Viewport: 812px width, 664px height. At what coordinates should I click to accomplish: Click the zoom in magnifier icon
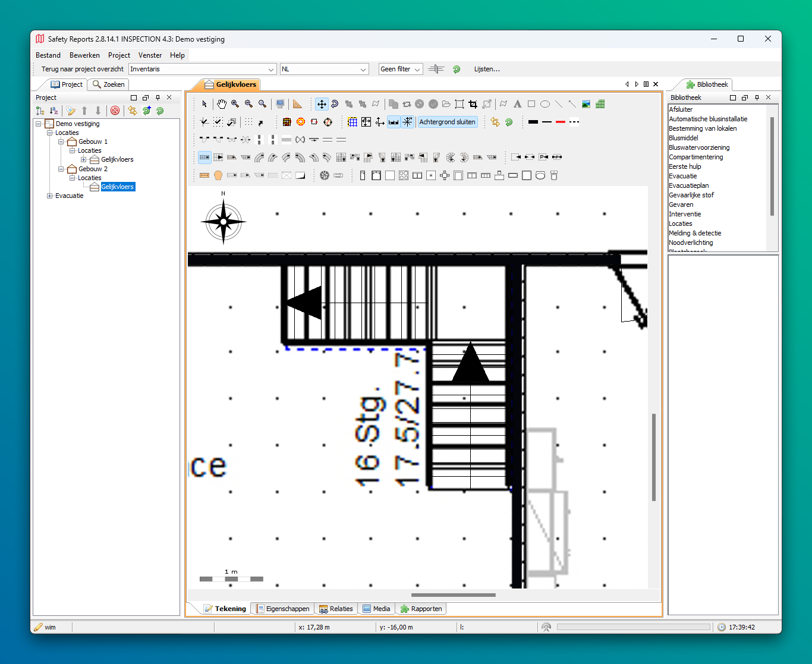point(235,104)
